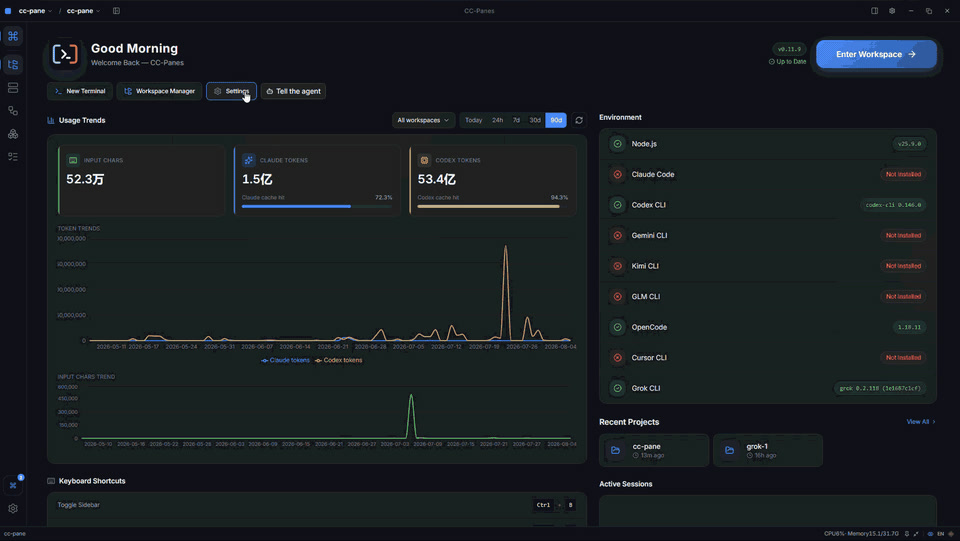960x541 pixels.
Task: Select the Today time range tab
Action: point(473,121)
